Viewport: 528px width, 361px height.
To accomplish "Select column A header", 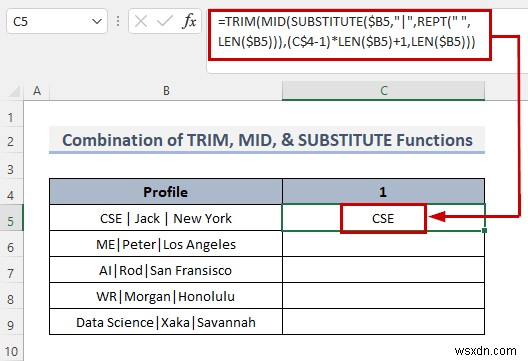I will click(x=37, y=91).
